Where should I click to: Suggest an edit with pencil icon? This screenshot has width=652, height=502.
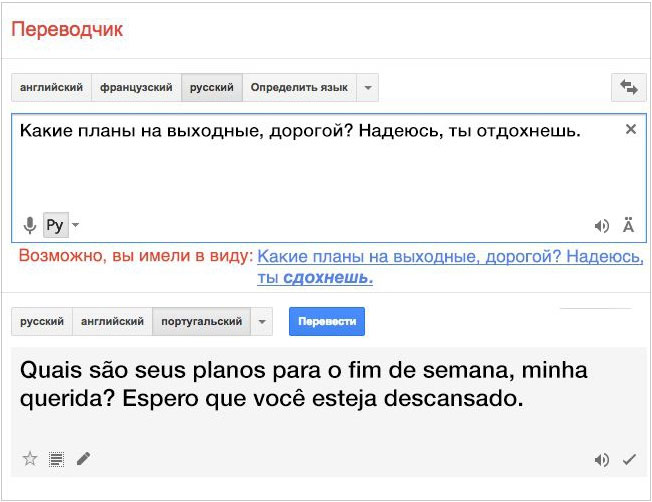83,459
